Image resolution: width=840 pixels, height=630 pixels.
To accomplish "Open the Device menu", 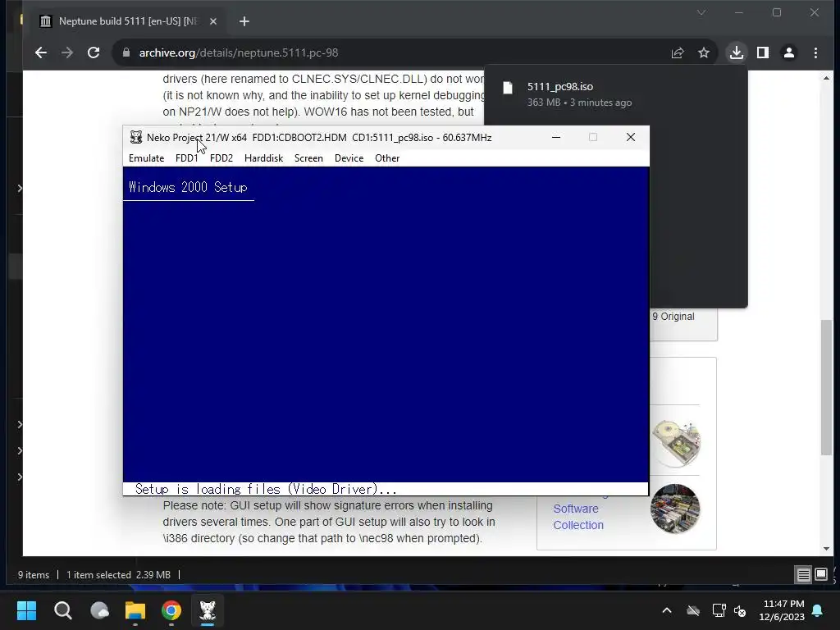I will tap(349, 158).
